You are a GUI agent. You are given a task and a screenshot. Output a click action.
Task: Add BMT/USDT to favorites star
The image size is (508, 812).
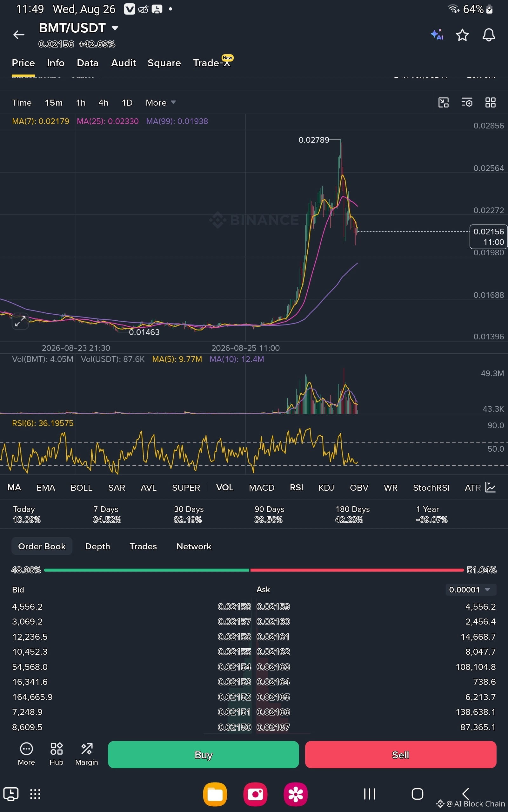click(x=462, y=35)
